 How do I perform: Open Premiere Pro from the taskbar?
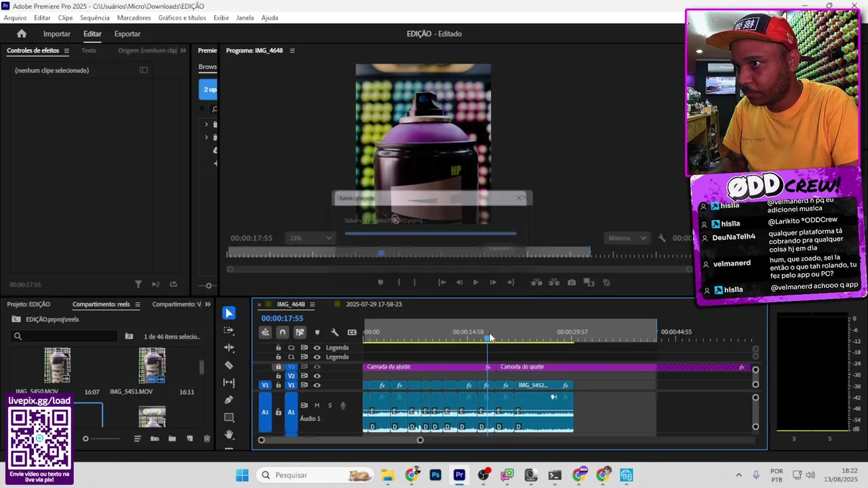point(459,475)
